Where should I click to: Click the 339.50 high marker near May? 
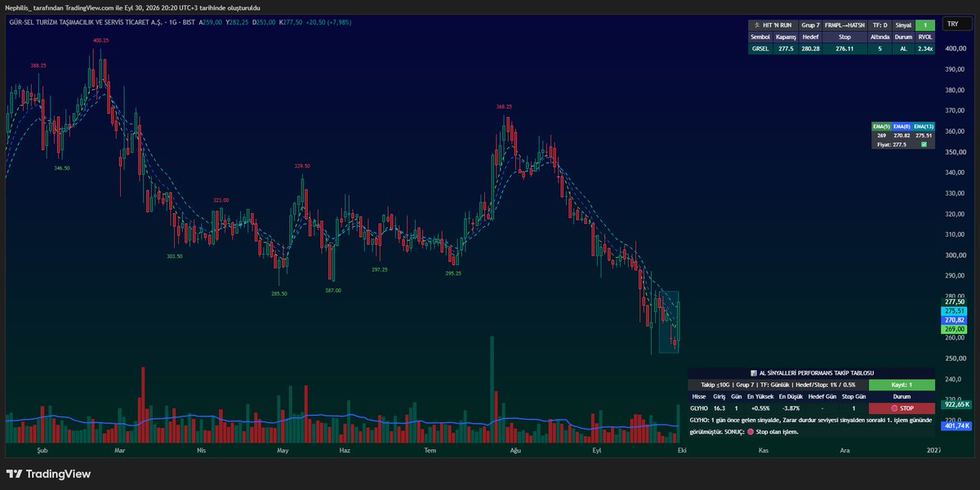(x=302, y=166)
